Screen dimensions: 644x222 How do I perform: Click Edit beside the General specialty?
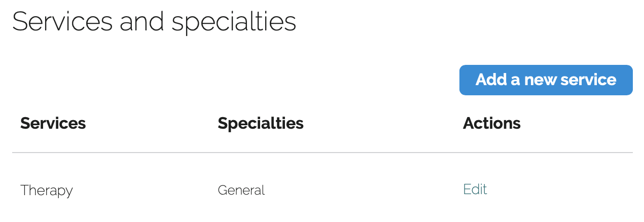(475, 190)
